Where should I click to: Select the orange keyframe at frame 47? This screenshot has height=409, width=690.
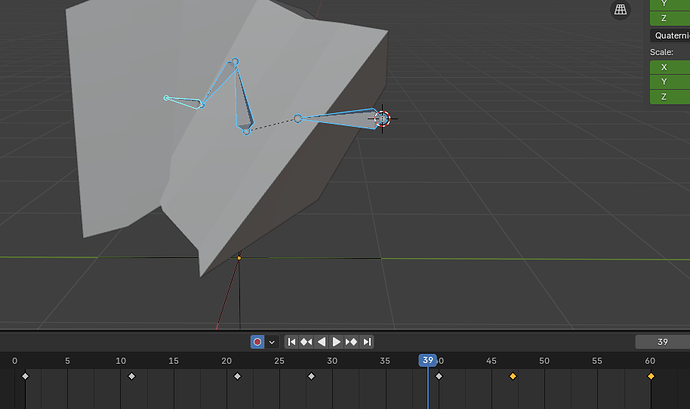click(513, 376)
